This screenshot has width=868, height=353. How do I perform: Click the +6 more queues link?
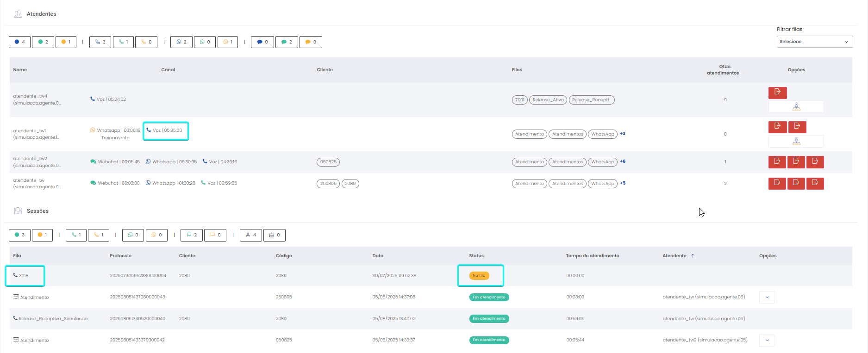(x=623, y=161)
